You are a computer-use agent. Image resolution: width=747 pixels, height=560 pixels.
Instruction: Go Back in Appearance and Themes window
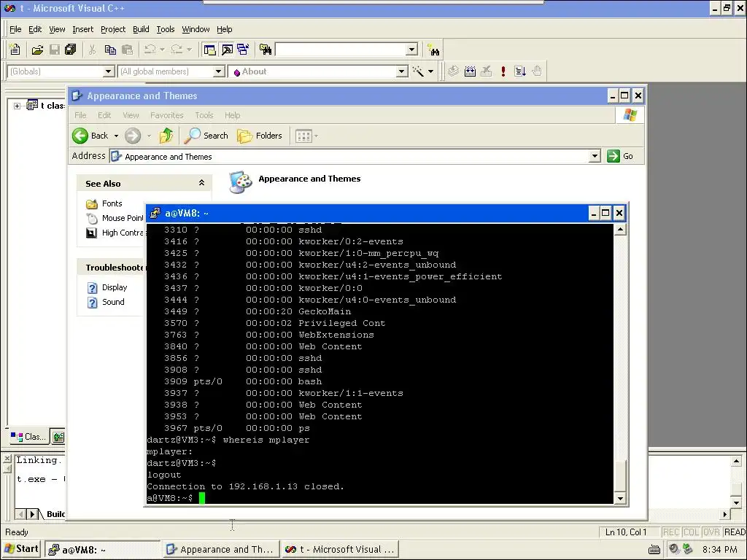[90, 136]
